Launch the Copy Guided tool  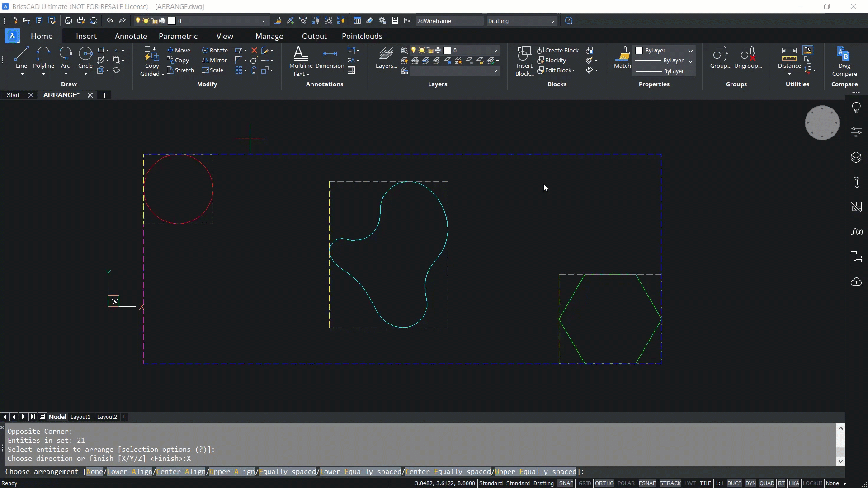coord(152,61)
